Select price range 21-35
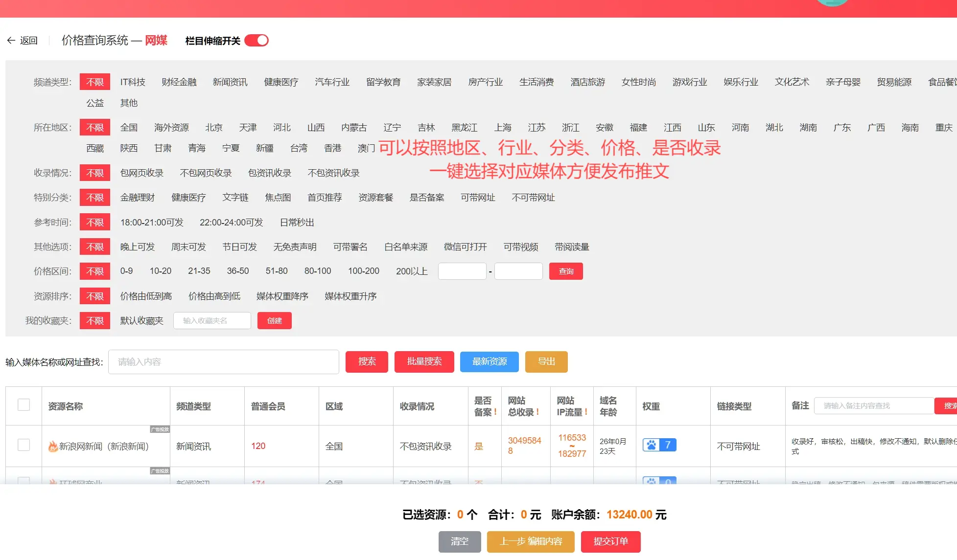Screen dimensions: 957x560 199,271
